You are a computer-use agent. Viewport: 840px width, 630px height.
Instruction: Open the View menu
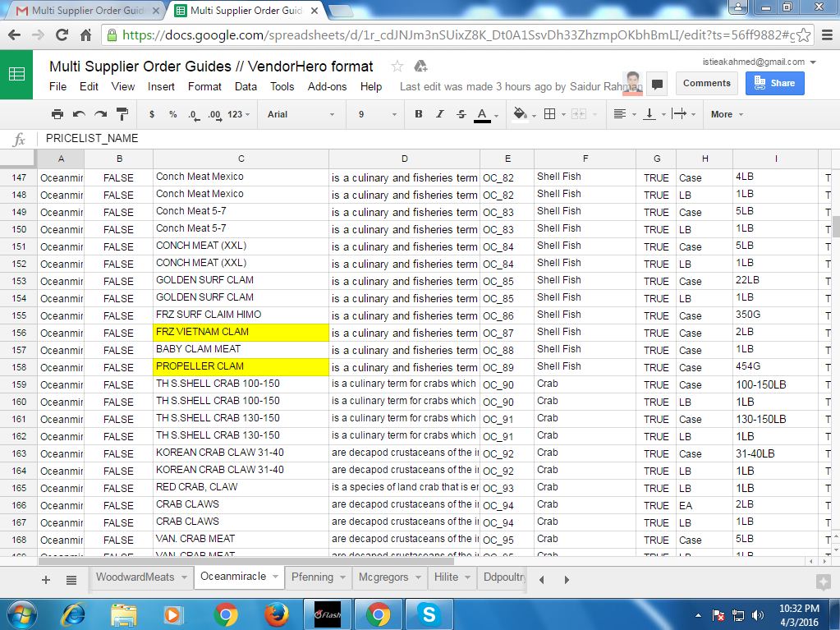click(x=122, y=87)
